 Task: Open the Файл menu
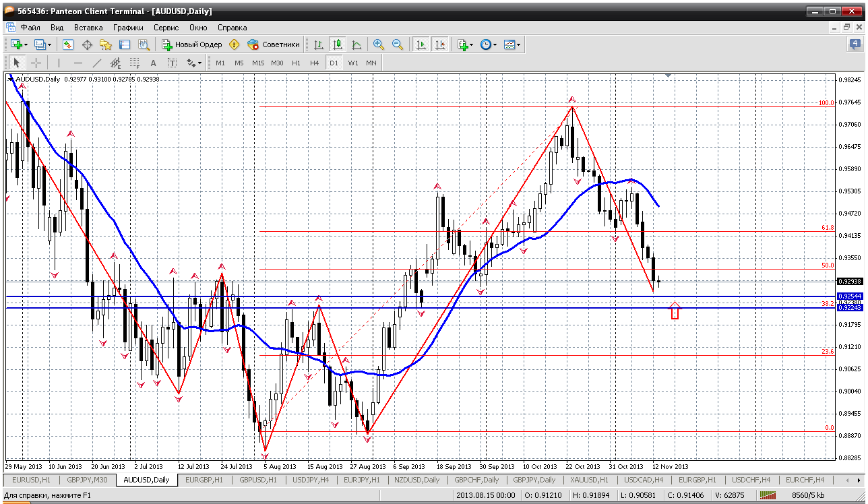coord(30,28)
